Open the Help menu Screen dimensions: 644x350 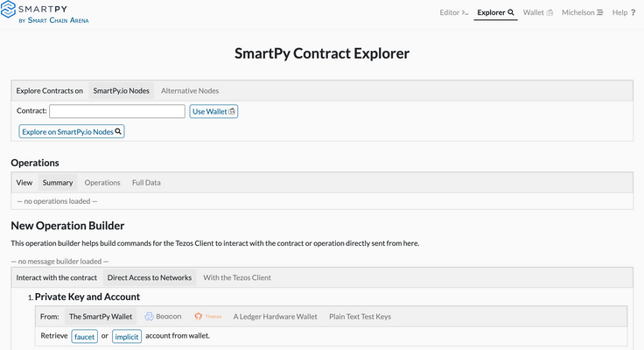(x=624, y=12)
